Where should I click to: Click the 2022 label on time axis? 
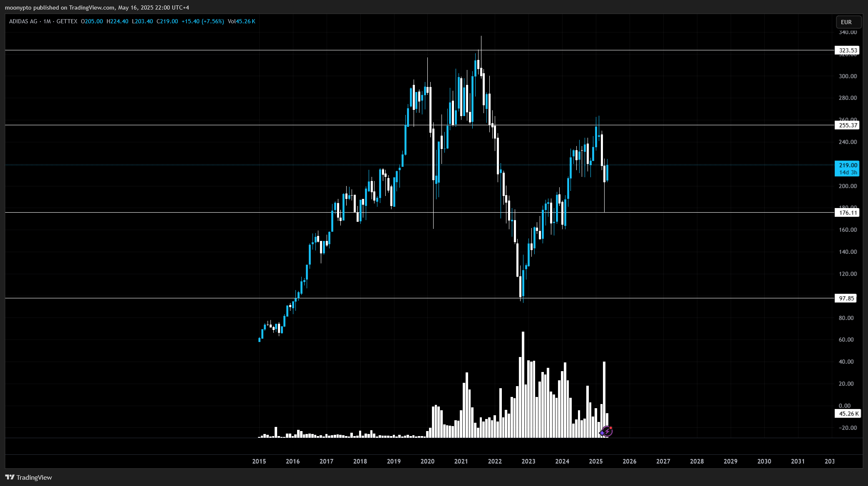(495, 461)
